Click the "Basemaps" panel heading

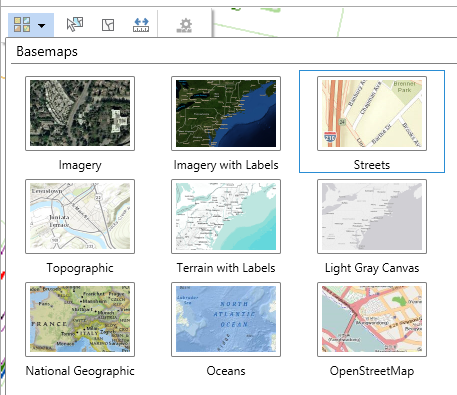point(47,52)
